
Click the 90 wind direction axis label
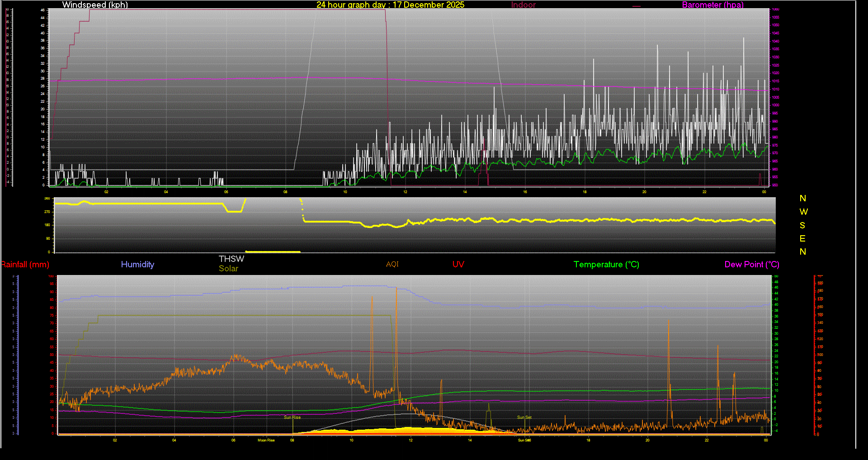pyautogui.click(x=48, y=238)
